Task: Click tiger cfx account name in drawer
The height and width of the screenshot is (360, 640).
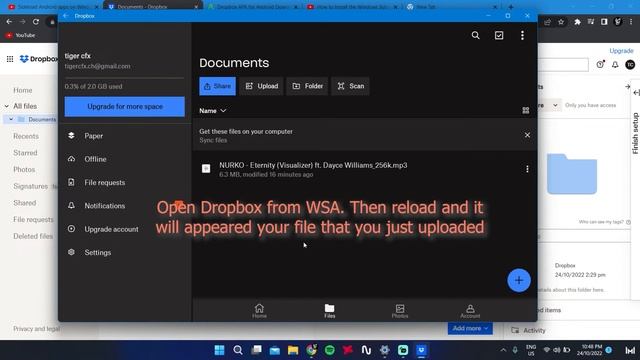Action: (x=78, y=56)
